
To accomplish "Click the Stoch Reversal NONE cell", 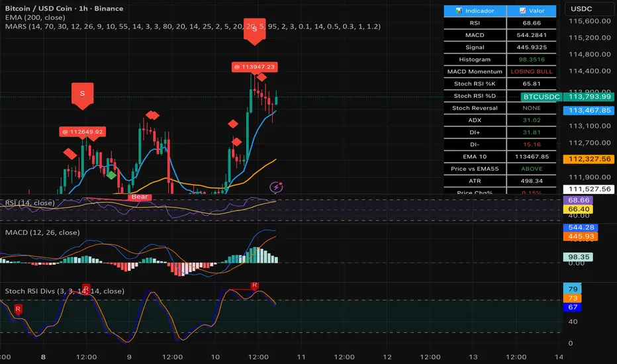I will [532, 108].
